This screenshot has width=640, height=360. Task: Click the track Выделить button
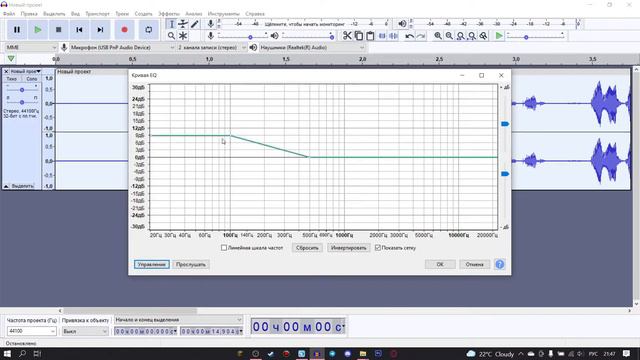[x=22, y=186]
